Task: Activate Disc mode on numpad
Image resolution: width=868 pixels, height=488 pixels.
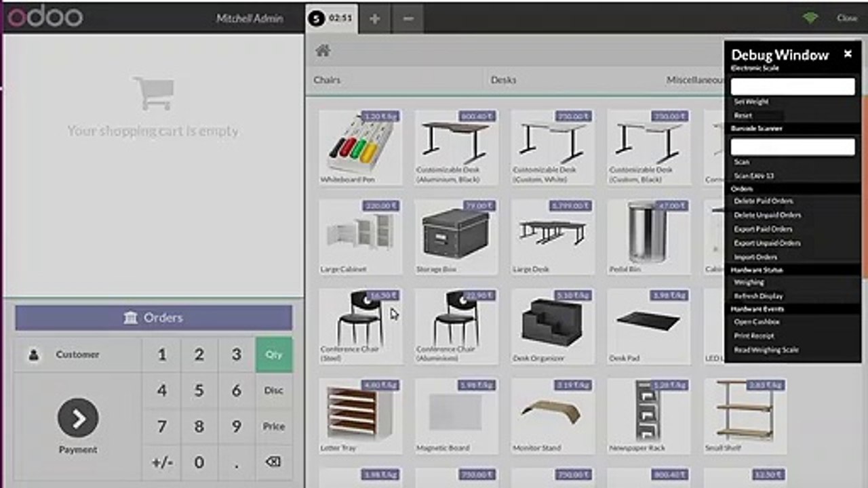Action: point(274,390)
